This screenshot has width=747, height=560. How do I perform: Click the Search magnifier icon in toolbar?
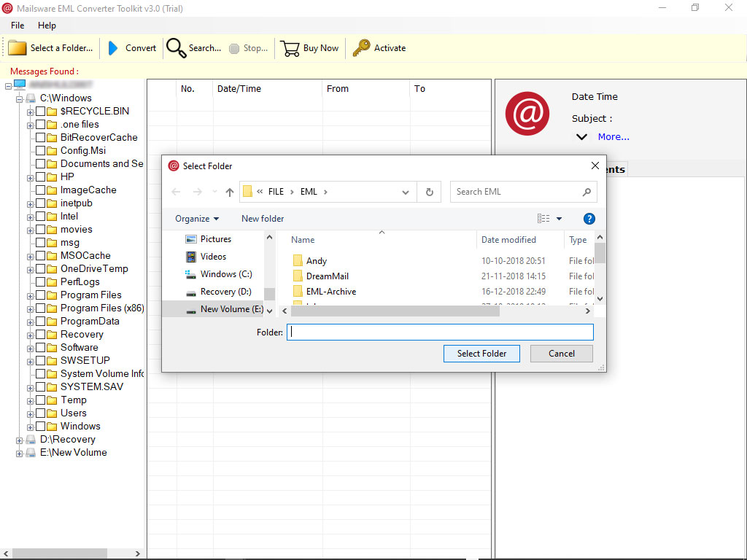pos(176,48)
